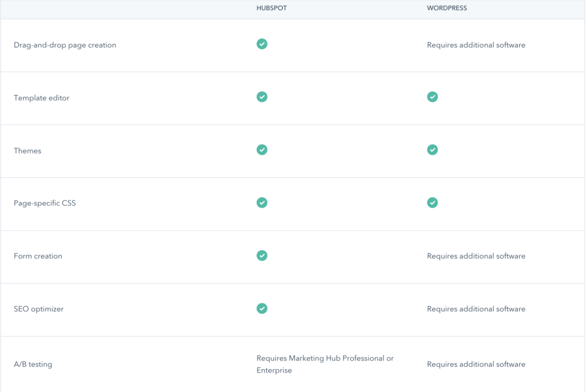Click the WordPress checkmark for Template editor
This screenshot has height=392, width=586.
click(x=432, y=97)
